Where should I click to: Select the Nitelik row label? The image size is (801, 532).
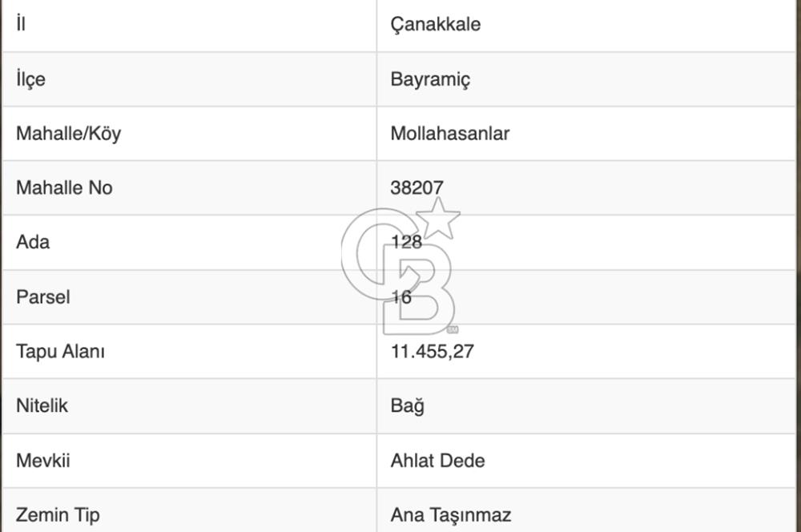(42, 405)
